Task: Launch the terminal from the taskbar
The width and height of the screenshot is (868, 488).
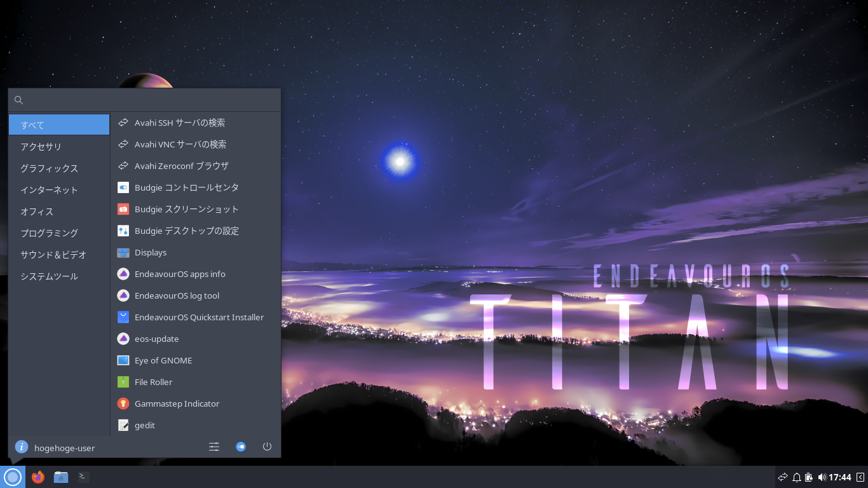Action: click(83, 477)
